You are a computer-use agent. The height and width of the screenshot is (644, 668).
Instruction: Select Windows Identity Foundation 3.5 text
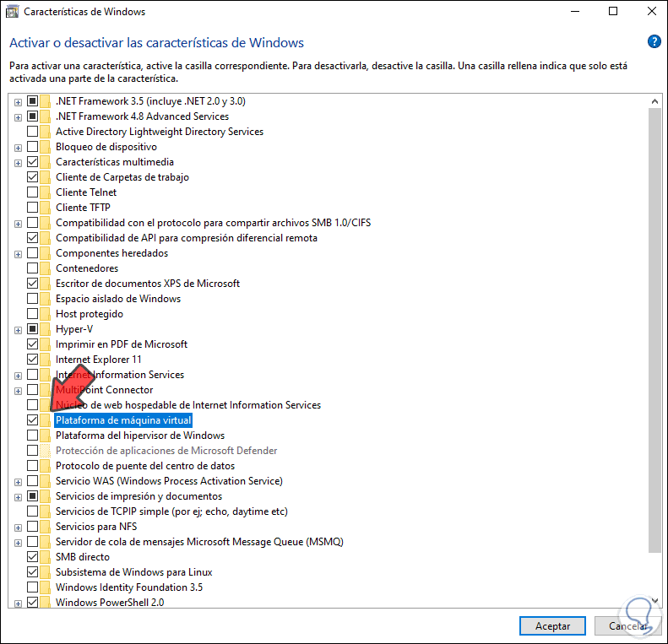click(x=129, y=587)
